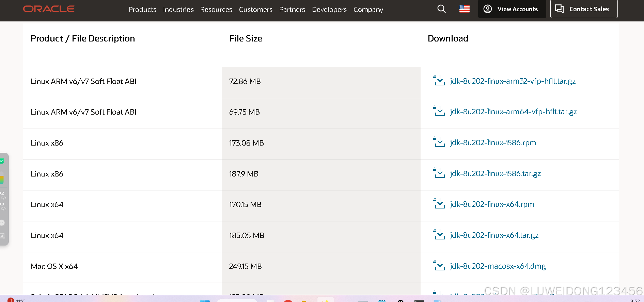Click jdk-8u202-macosx-x64.dmg link

pos(498,266)
